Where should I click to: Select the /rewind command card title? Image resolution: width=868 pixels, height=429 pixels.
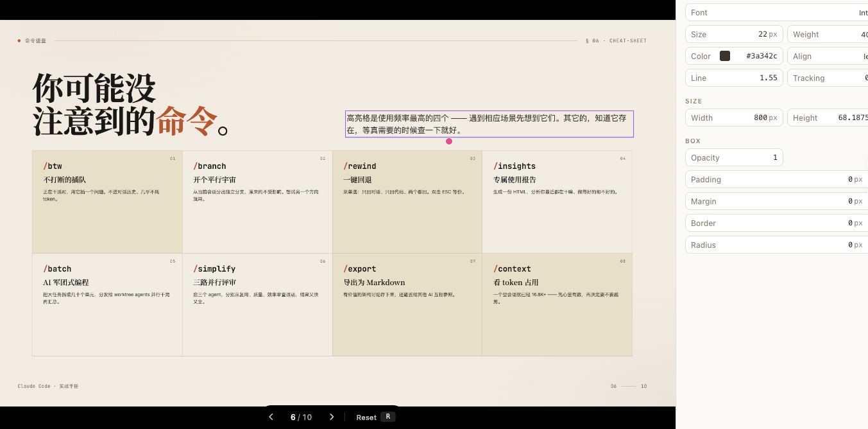[x=360, y=166]
